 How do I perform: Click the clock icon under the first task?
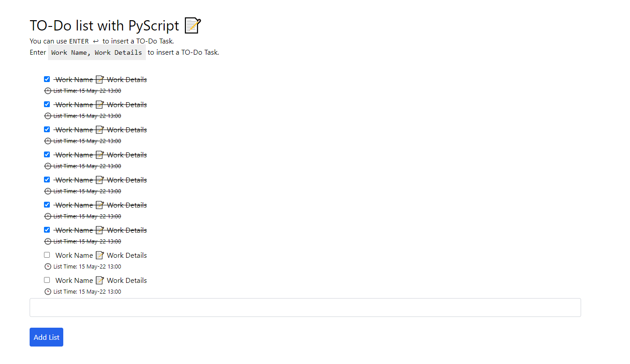(x=48, y=91)
